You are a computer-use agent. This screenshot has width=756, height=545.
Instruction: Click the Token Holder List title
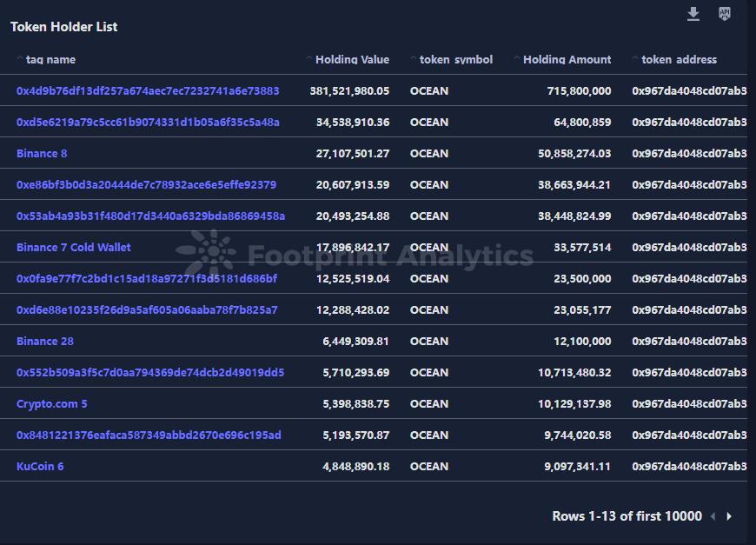click(64, 27)
